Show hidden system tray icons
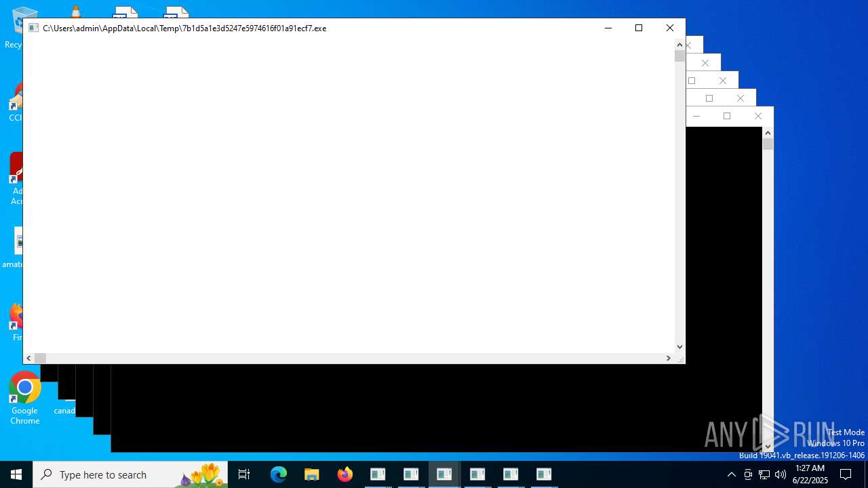868x488 pixels. coord(732,474)
